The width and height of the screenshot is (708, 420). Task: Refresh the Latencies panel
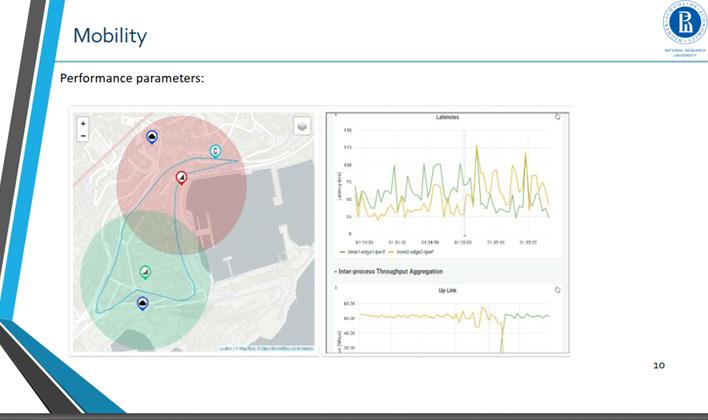(558, 117)
